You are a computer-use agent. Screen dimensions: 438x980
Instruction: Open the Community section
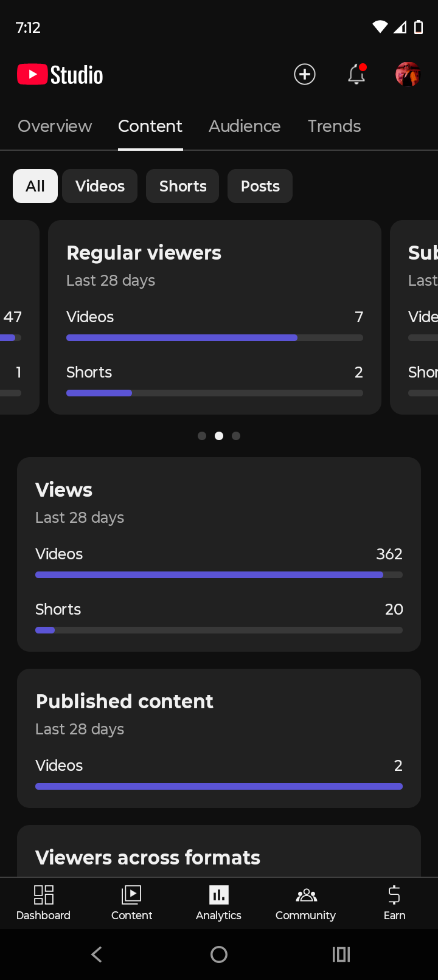pyautogui.click(x=305, y=903)
